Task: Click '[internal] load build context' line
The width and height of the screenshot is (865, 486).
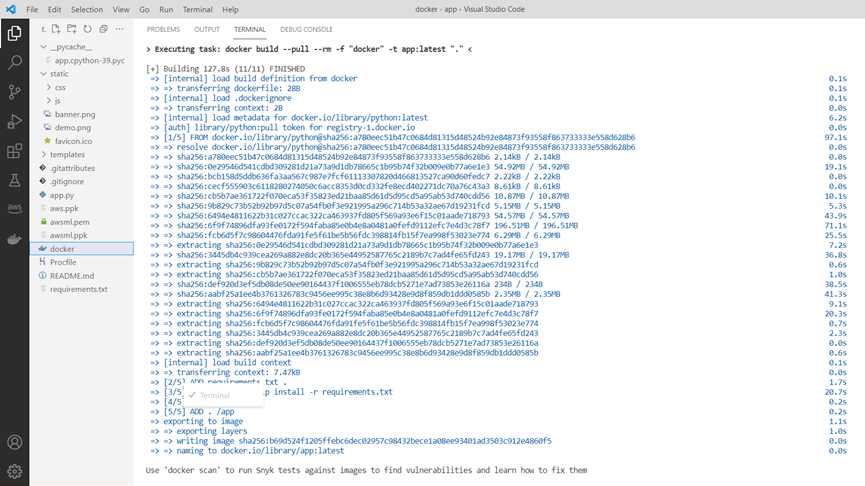Action: coord(221,362)
